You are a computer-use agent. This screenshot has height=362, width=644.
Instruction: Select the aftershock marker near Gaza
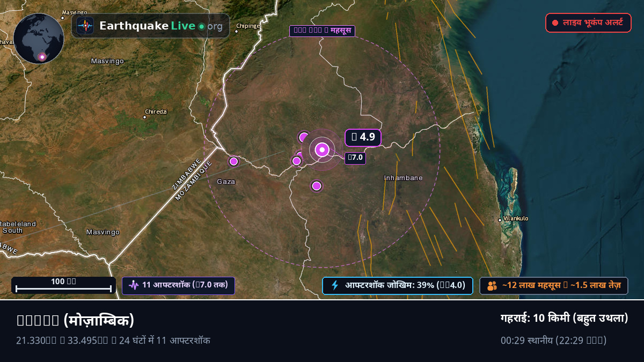coord(233,161)
